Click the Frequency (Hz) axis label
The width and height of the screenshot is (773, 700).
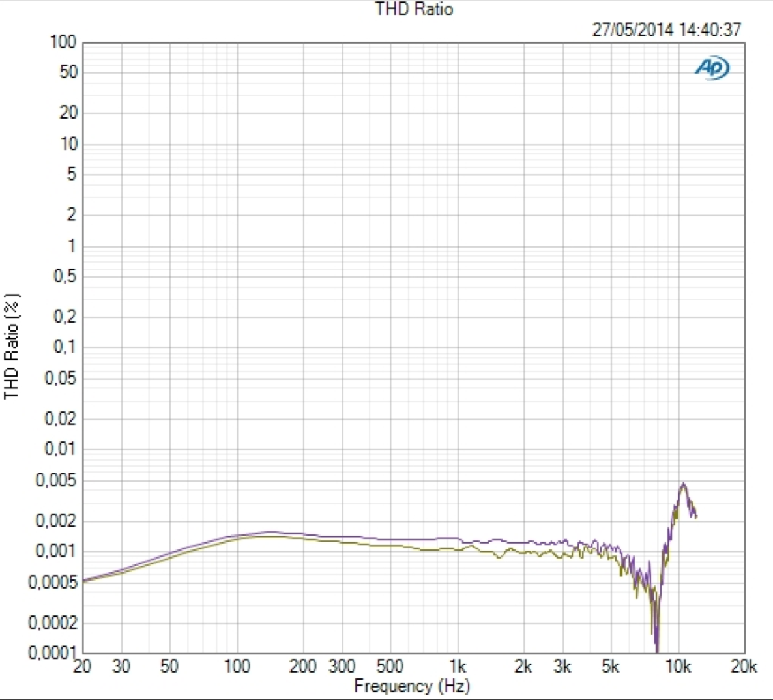pyautogui.click(x=412, y=686)
